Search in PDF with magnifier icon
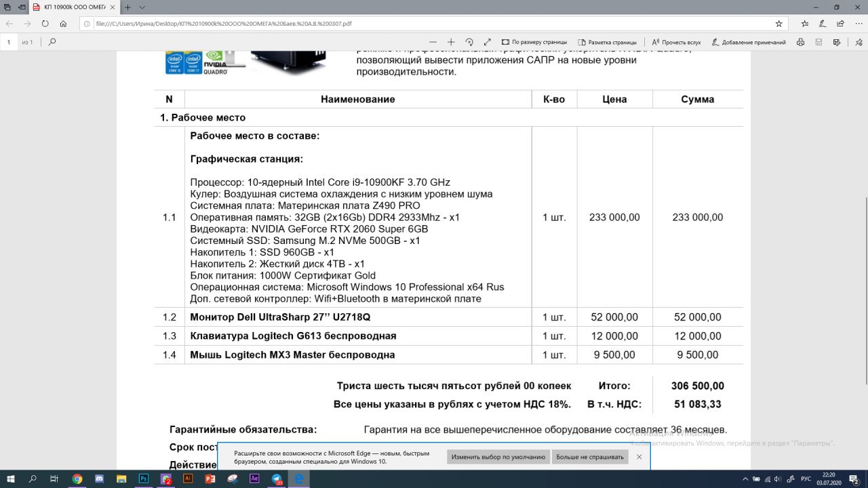Viewport: 868px width, 488px height. [x=52, y=42]
